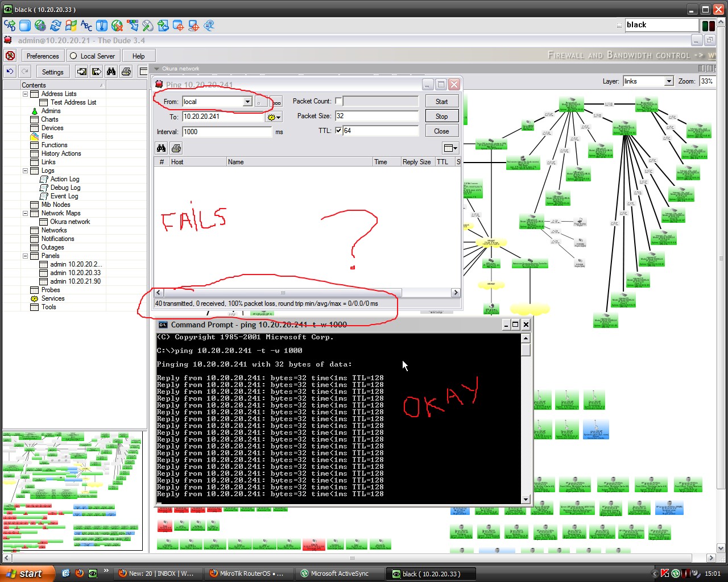Collapse the Logs tree in the Contents panel
The image size is (728, 582).
25,171
